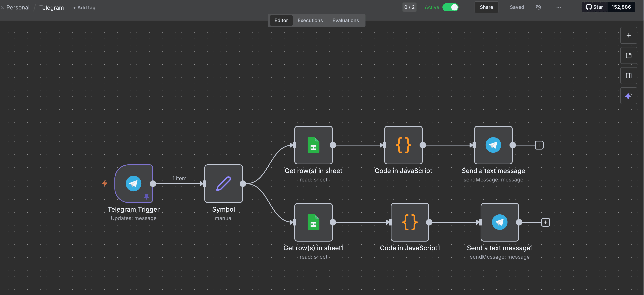Switch to the Editor tab
Image resolution: width=644 pixels, height=295 pixels.
coord(281,20)
